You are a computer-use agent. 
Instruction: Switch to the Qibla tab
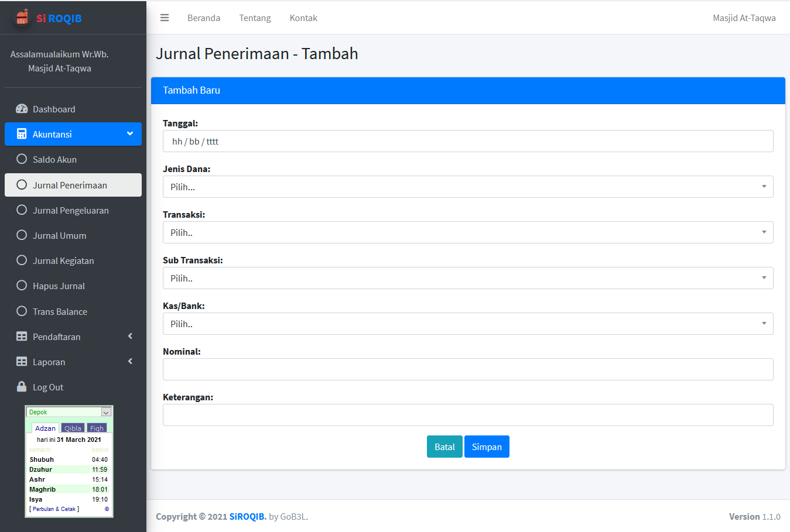click(x=73, y=428)
